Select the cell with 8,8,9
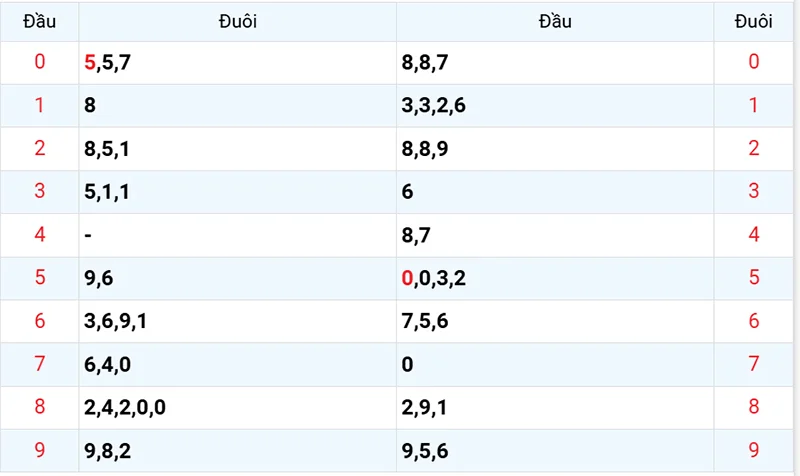This screenshot has height=476, width=800. [555, 149]
